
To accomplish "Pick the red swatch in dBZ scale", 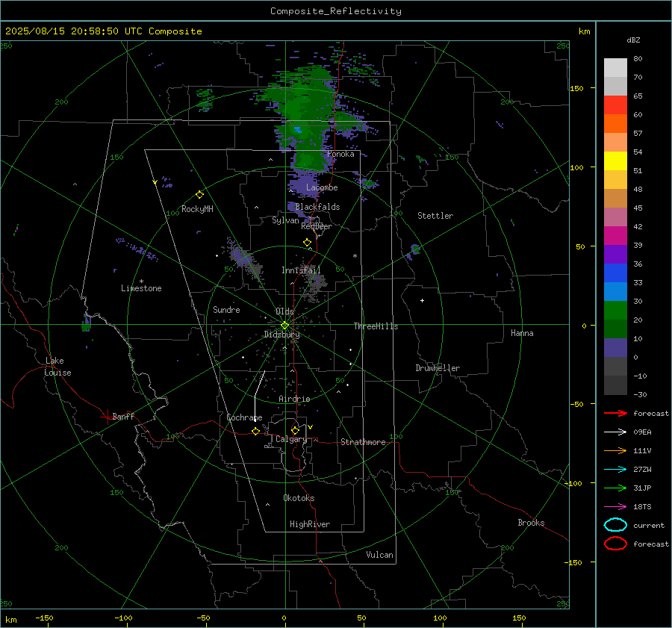I will (x=615, y=105).
